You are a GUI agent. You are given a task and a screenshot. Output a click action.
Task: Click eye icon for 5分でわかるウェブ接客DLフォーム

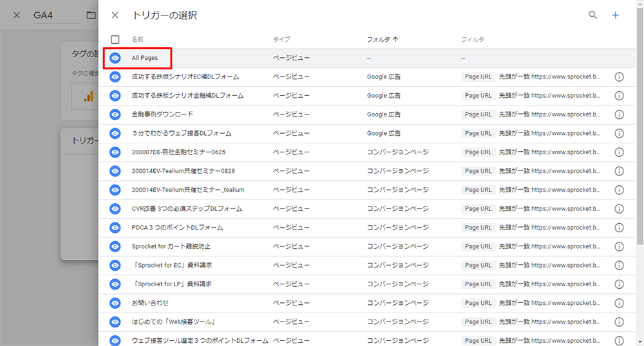[115, 133]
